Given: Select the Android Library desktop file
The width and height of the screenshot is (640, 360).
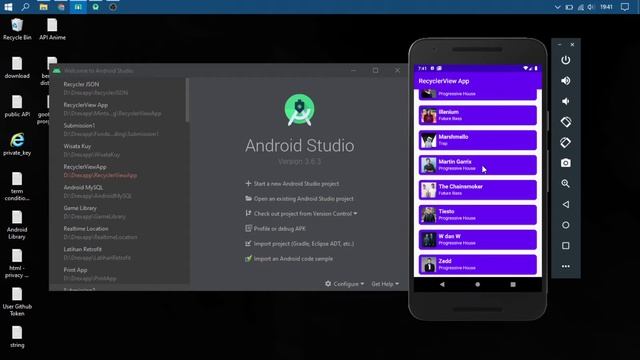Looking at the screenshot, I should [x=17, y=224].
